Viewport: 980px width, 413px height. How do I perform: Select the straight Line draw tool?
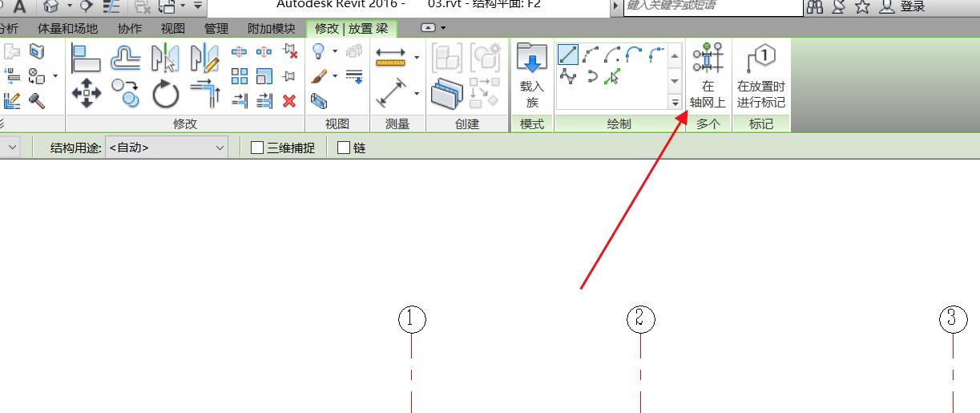click(x=568, y=55)
